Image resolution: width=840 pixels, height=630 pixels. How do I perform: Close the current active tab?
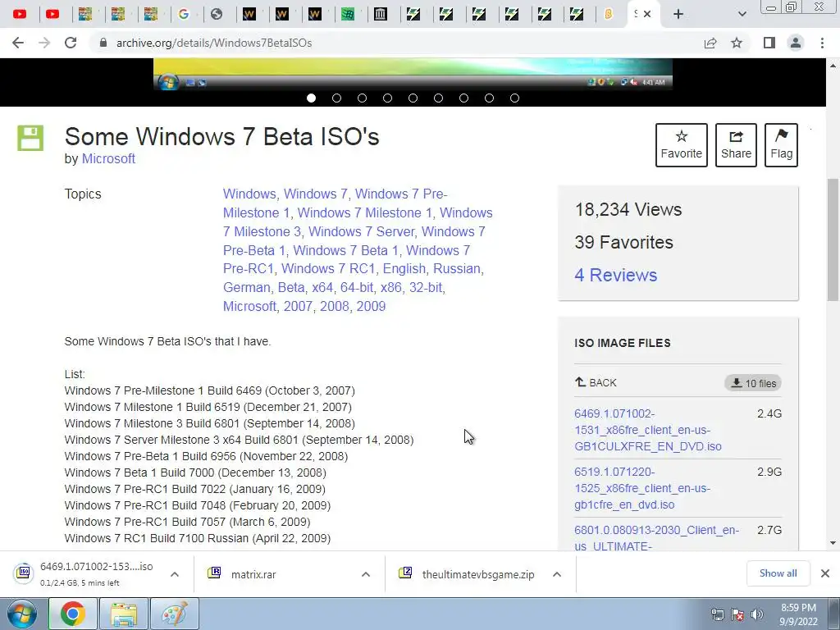tap(647, 14)
